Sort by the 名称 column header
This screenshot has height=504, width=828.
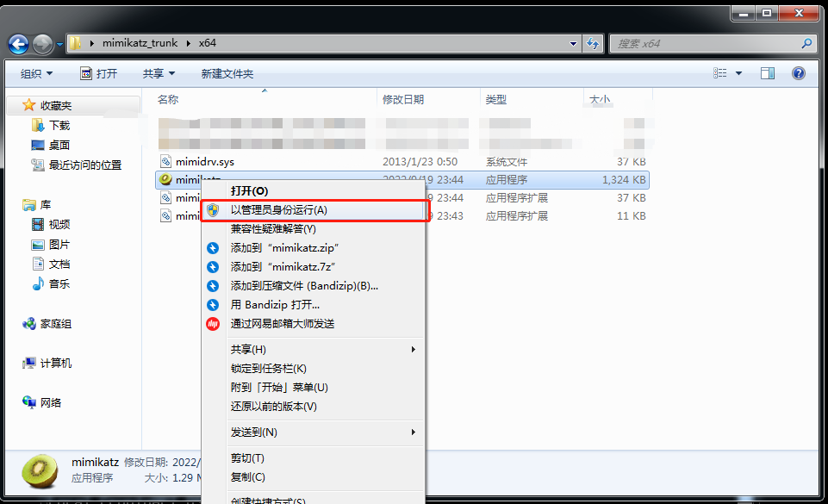coord(168,99)
